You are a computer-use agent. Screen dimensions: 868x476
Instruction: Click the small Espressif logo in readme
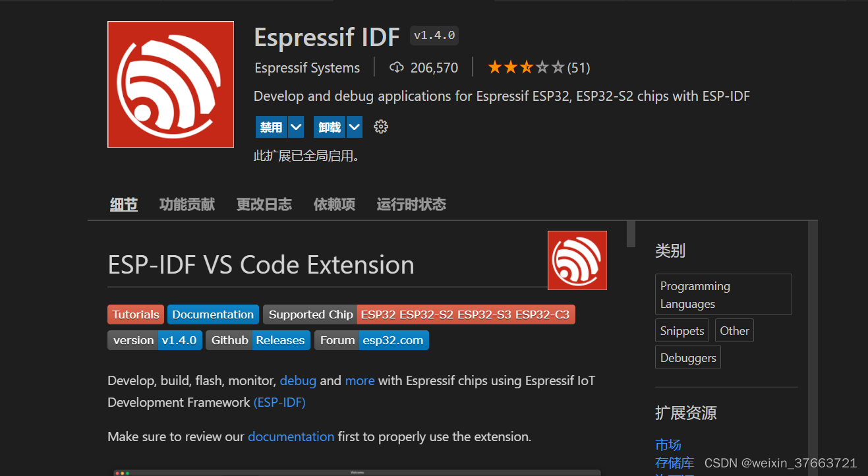(577, 260)
